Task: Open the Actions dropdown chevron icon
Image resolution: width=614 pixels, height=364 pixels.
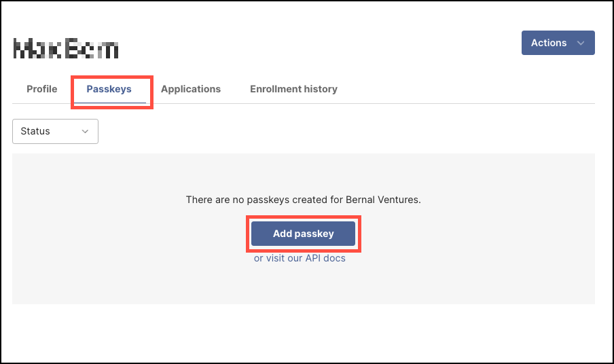Action: 581,43
